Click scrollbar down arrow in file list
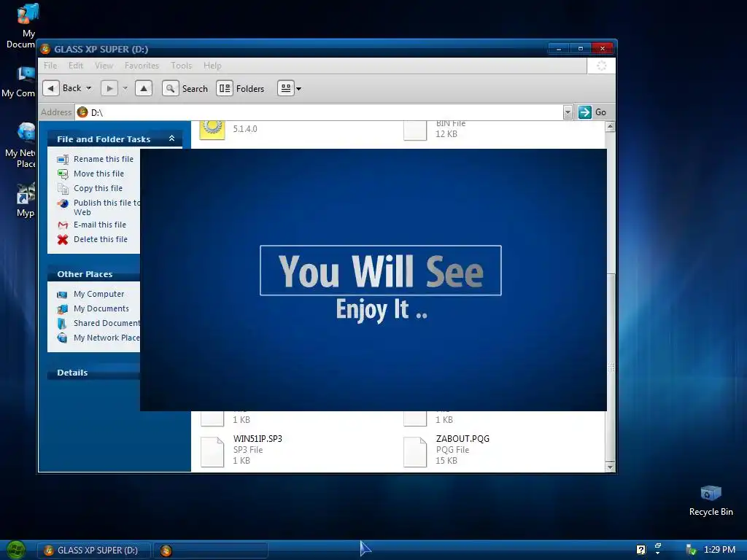This screenshot has width=747, height=560. click(x=610, y=467)
